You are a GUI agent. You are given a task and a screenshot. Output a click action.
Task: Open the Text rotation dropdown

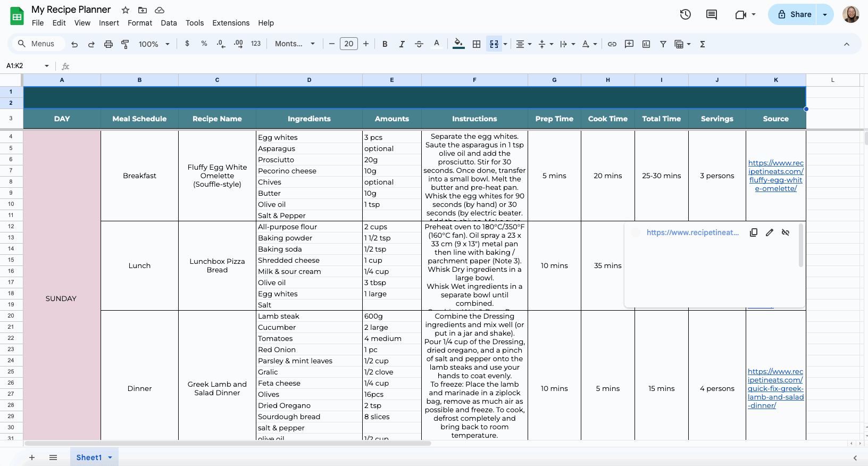(x=589, y=44)
